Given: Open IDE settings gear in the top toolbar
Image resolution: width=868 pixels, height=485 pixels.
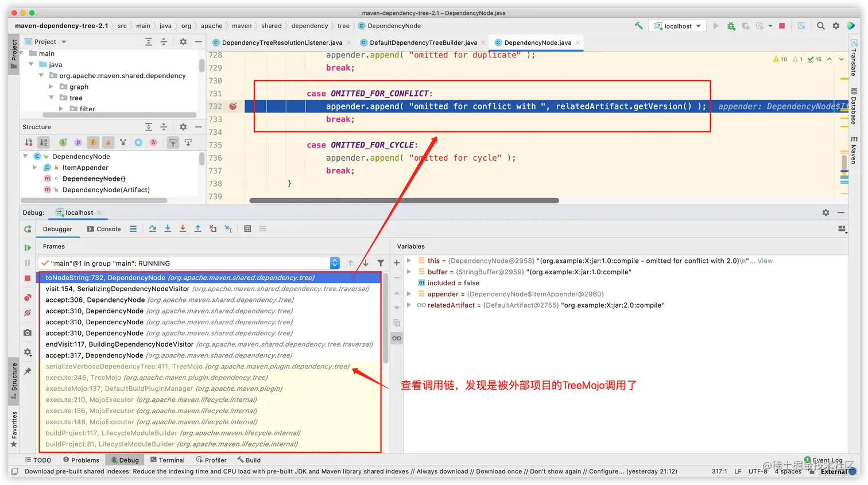Looking at the screenshot, I should pos(836,26).
